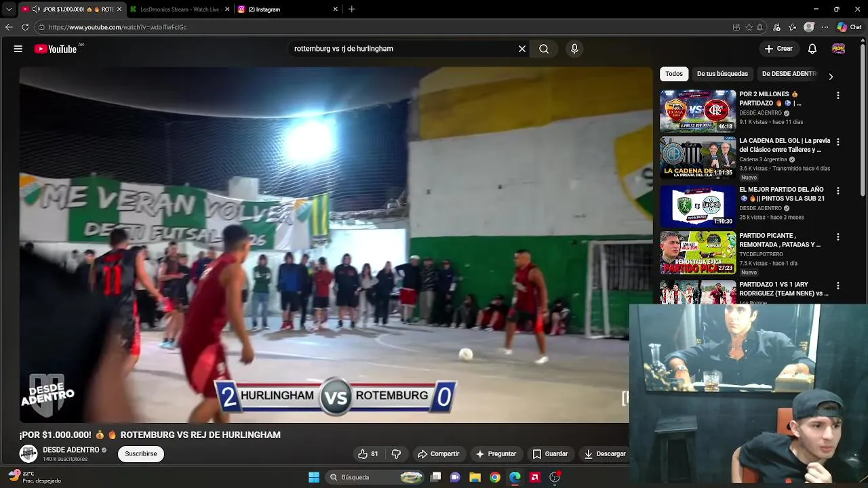The height and width of the screenshot is (488, 868).
Task: Click the Compartir share button
Action: (x=439, y=454)
